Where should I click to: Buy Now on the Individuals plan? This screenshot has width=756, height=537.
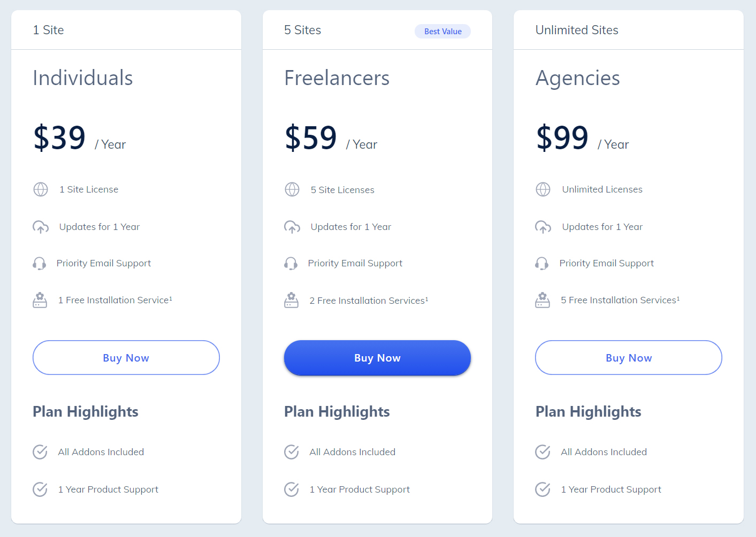(126, 357)
